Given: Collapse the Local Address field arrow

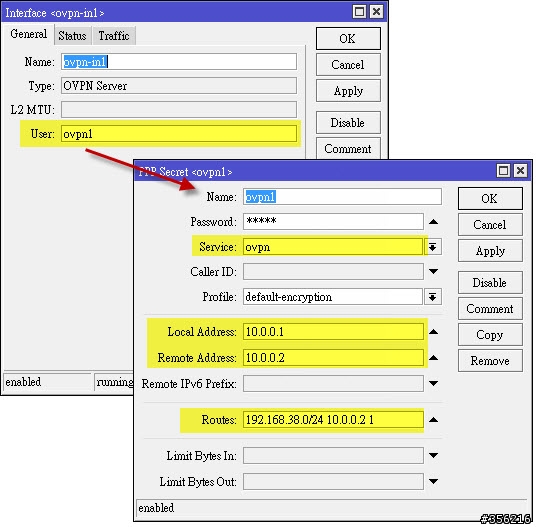Looking at the screenshot, I should tap(433, 332).
